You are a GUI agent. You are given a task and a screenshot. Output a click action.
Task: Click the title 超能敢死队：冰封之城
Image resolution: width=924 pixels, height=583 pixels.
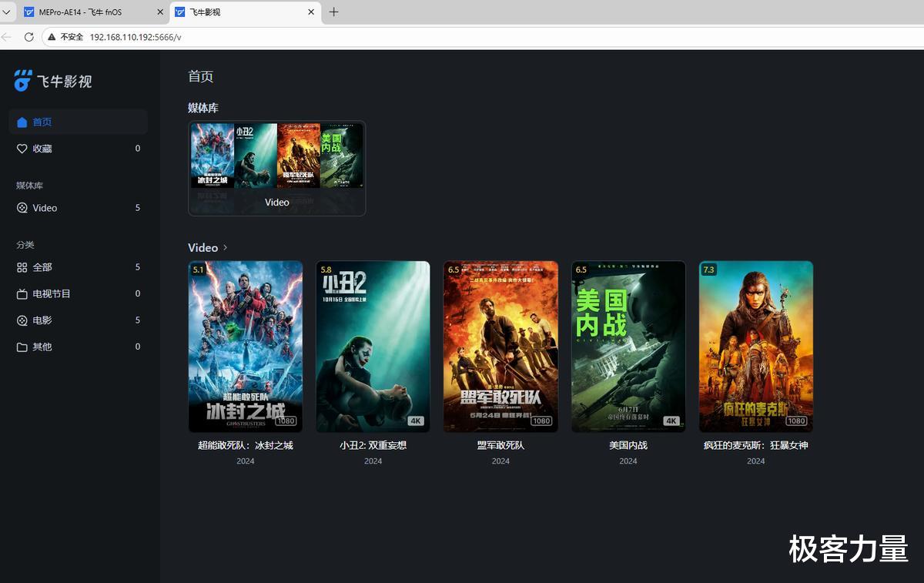pos(246,445)
